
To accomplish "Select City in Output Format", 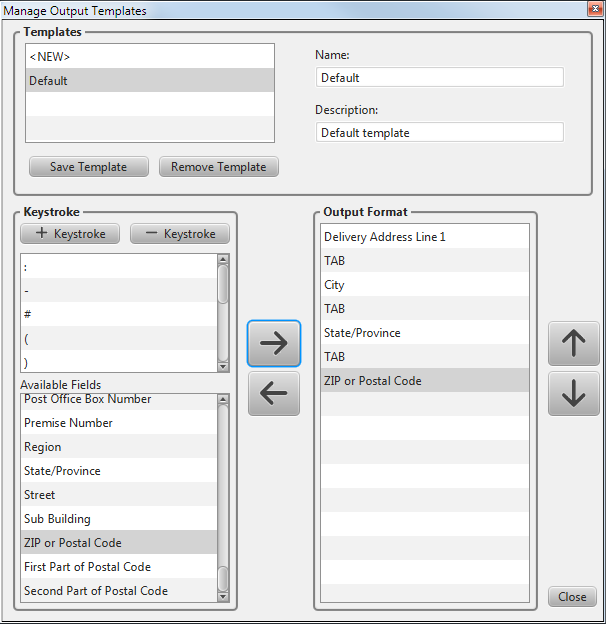I will [425, 284].
